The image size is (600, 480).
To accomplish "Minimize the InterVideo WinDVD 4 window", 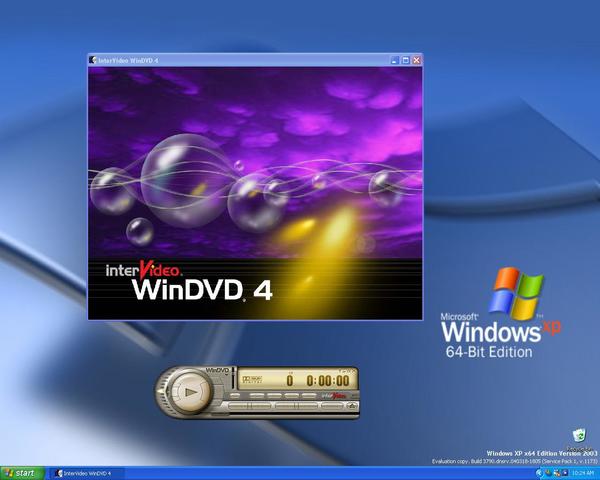I will coord(395,60).
